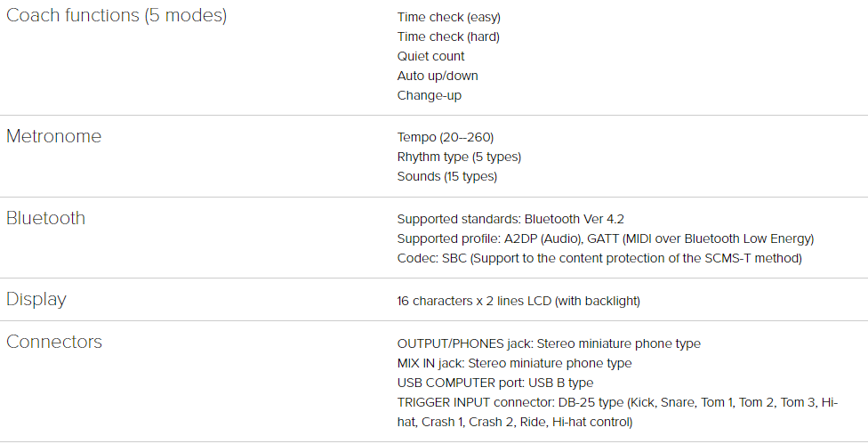Click the "Tempo (20–260)" specification

445,137
